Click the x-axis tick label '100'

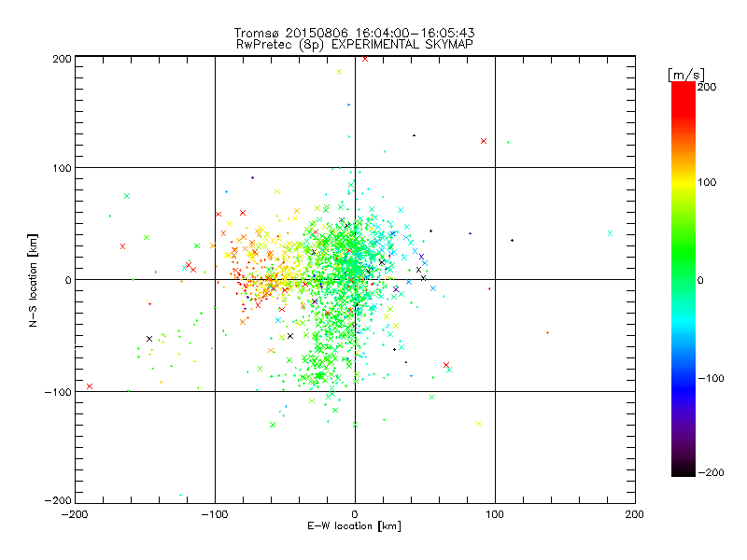(x=495, y=514)
